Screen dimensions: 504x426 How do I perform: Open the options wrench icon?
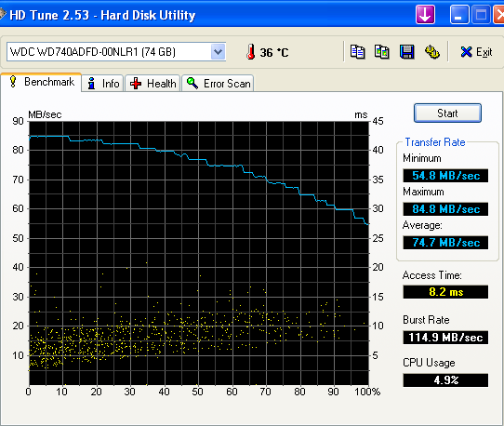(432, 52)
